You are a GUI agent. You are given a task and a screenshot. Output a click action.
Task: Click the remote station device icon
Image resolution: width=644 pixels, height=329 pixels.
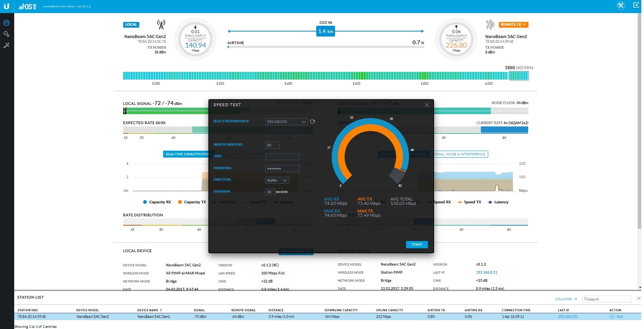coord(490,25)
